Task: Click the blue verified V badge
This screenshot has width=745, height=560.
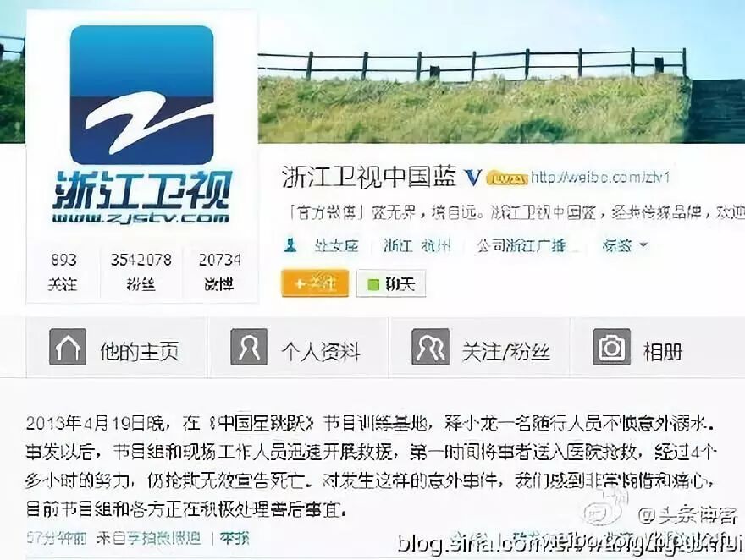Action: [x=473, y=178]
